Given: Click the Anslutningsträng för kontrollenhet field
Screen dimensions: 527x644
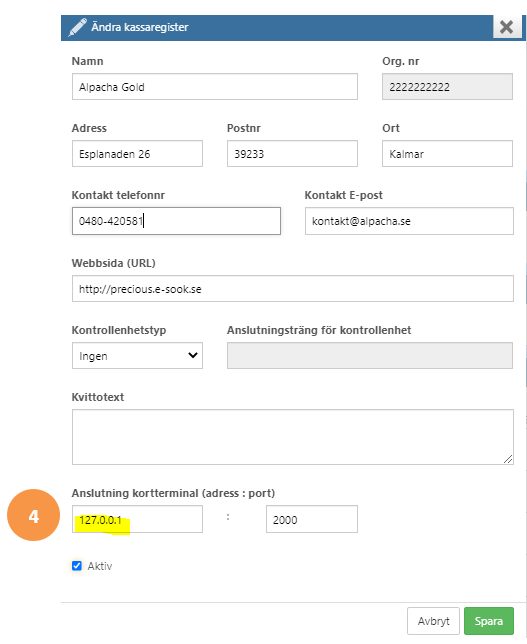Looking at the screenshot, I should coord(370,356).
